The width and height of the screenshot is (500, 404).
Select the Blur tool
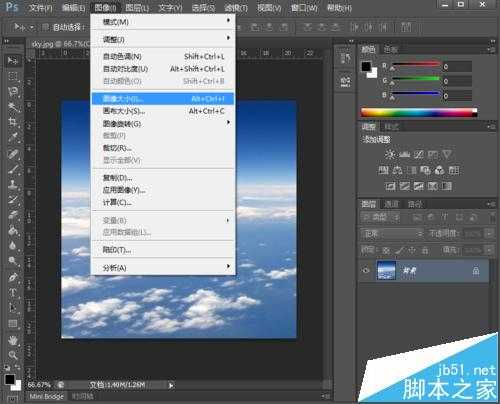point(13,246)
